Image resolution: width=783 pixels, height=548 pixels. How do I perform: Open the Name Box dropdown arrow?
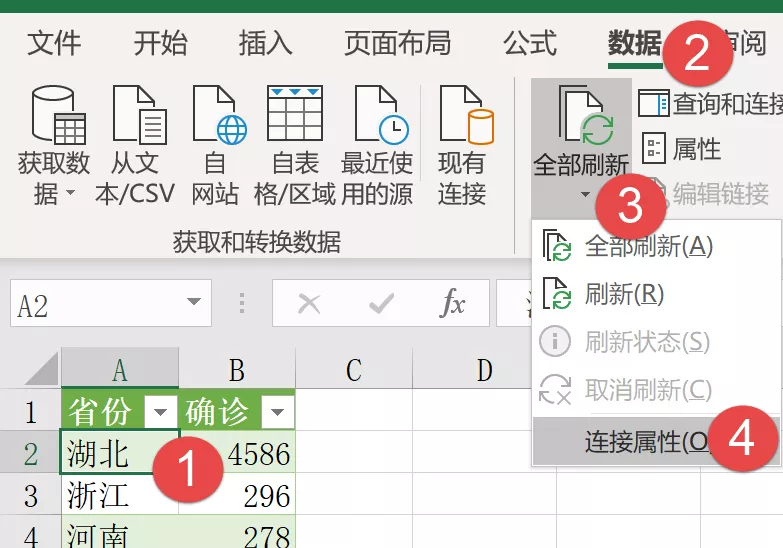pyautogui.click(x=194, y=302)
